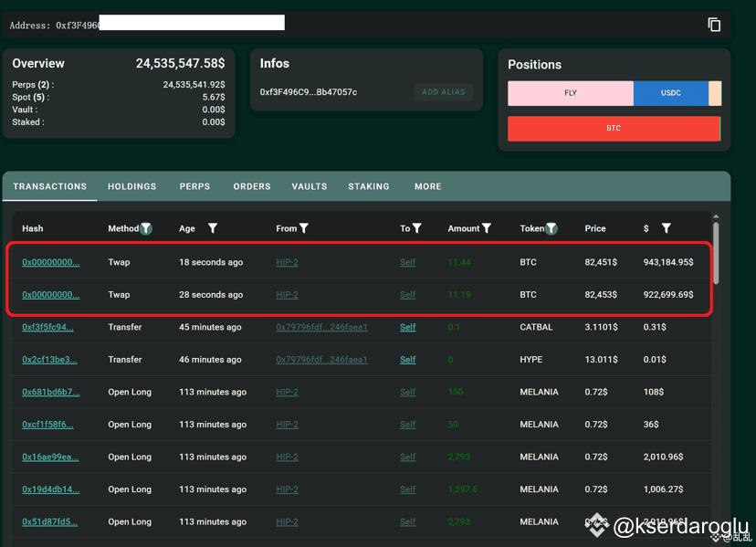Open transaction hash 0x16ae99ea
The height and width of the screenshot is (547, 756).
click(x=50, y=457)
